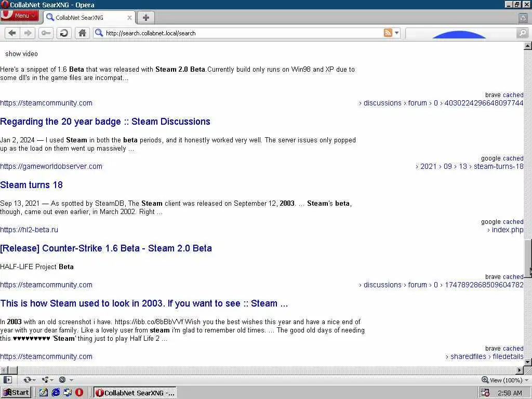Open cached link above sharedfiles path
This screenshot has height=399, width=532.
tap(513, 349)
